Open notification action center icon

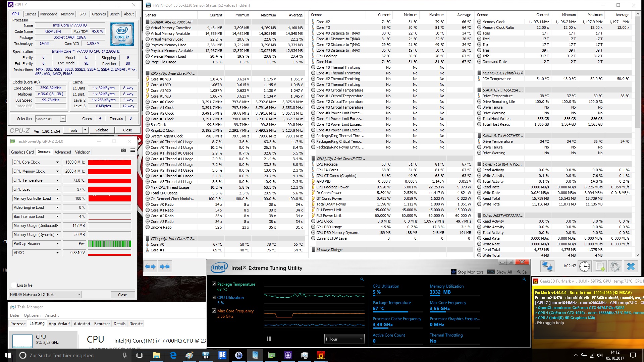pyautogui.click(x=633, y=355)
